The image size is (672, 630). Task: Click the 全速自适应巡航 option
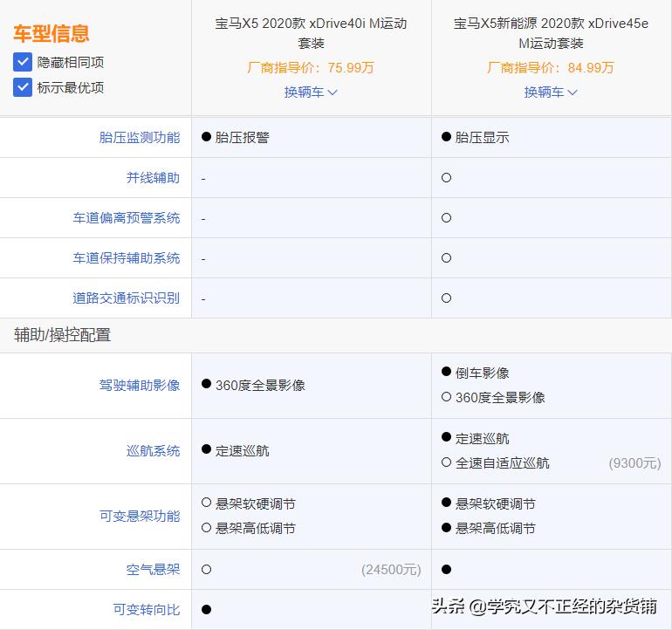[x=503, y=463]
